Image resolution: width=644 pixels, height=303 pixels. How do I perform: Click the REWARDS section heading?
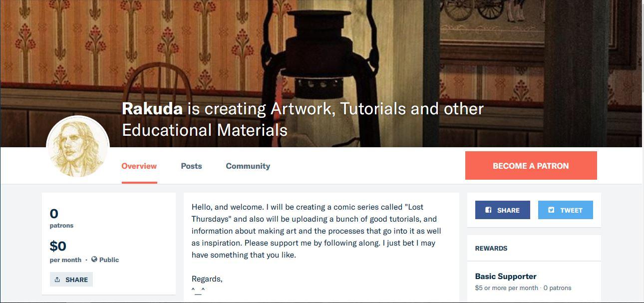point(491,248)
